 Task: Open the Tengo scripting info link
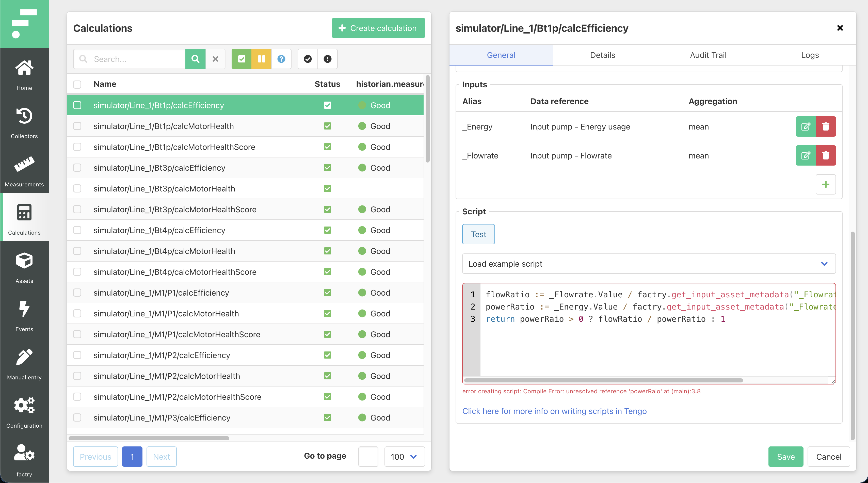click(x=554, y=411)
